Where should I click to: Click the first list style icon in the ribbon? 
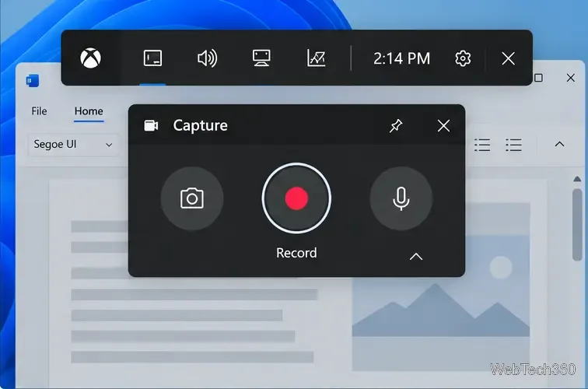(x=482, y=145)
